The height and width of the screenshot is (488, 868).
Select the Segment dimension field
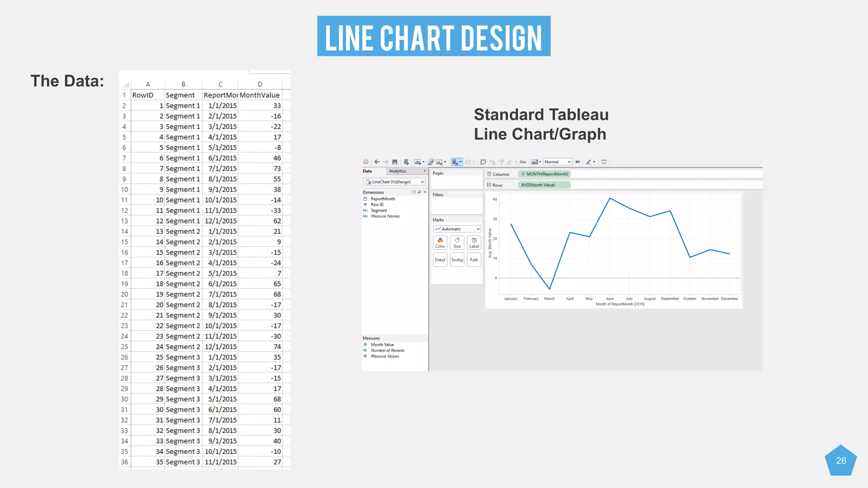coord(378,211)
